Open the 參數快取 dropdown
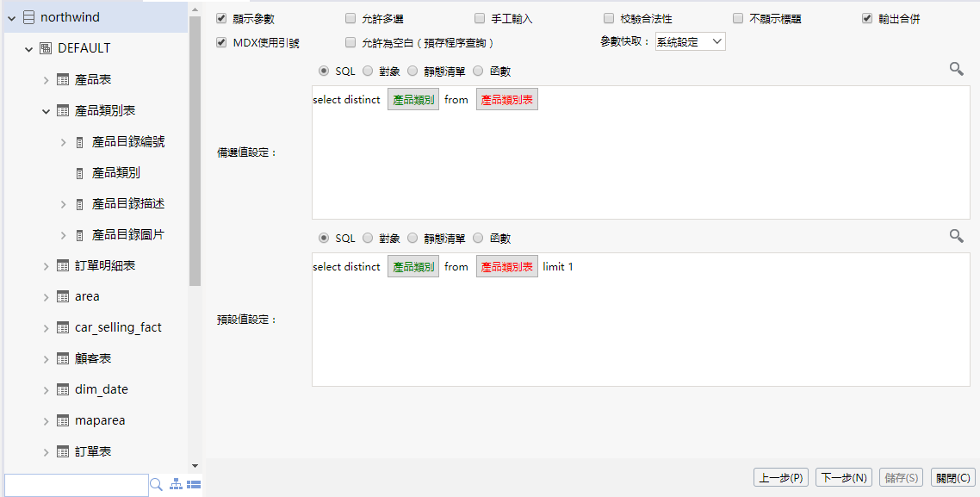The image size is (980, 497). (690, 41)
